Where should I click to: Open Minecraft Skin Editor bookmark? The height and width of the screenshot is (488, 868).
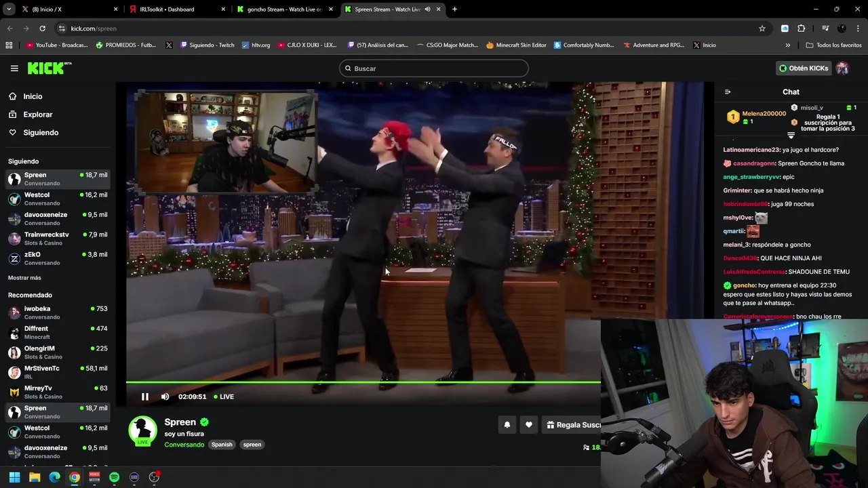[517, 45]
